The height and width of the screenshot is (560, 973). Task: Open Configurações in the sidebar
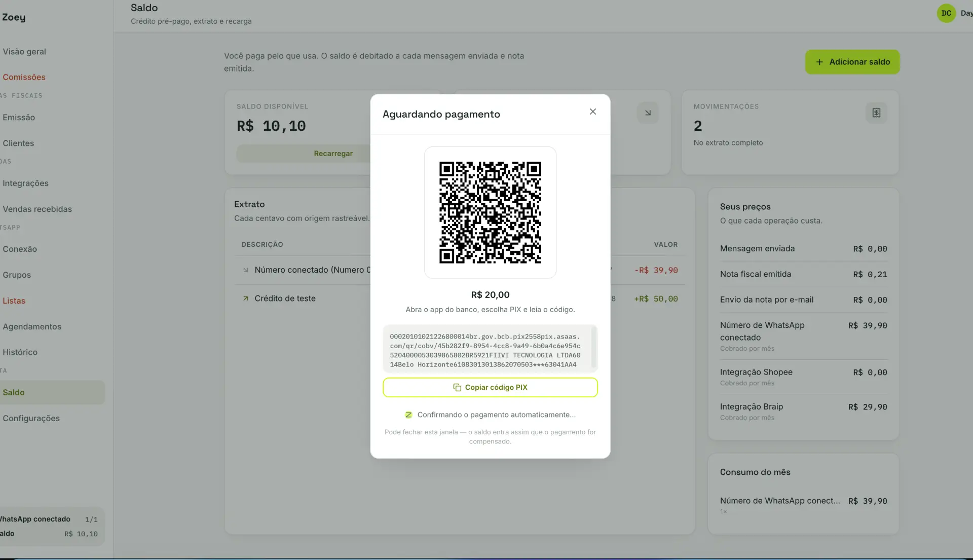pyautogui.click(x=31, y=418)
